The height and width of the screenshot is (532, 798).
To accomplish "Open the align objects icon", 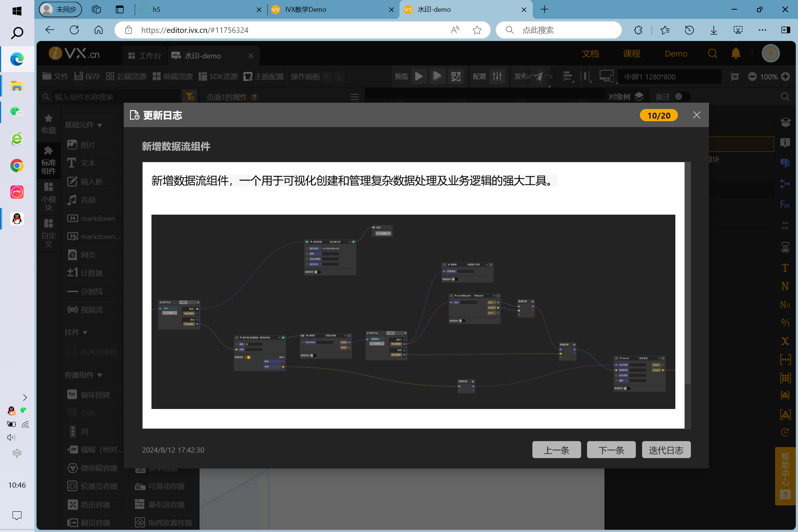I will coord(567,76).
